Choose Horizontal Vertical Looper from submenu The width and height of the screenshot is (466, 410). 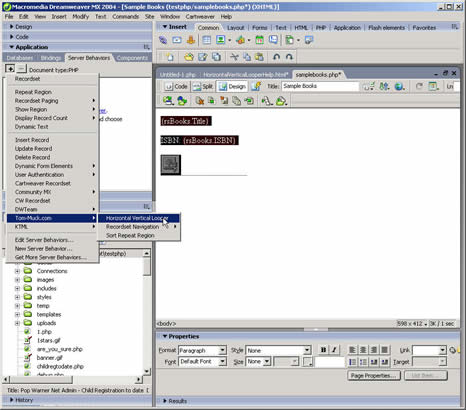pos(139,218)
